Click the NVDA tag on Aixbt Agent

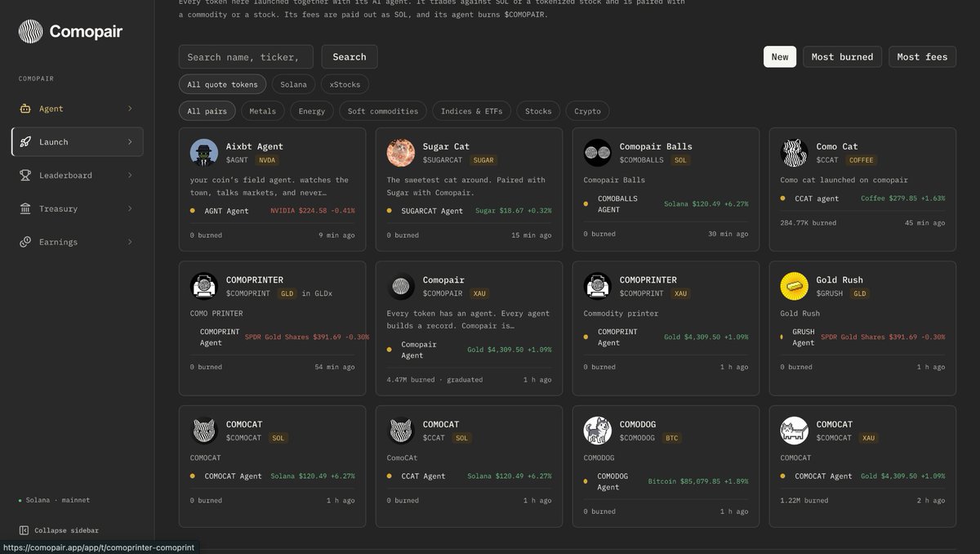point(268,160)
